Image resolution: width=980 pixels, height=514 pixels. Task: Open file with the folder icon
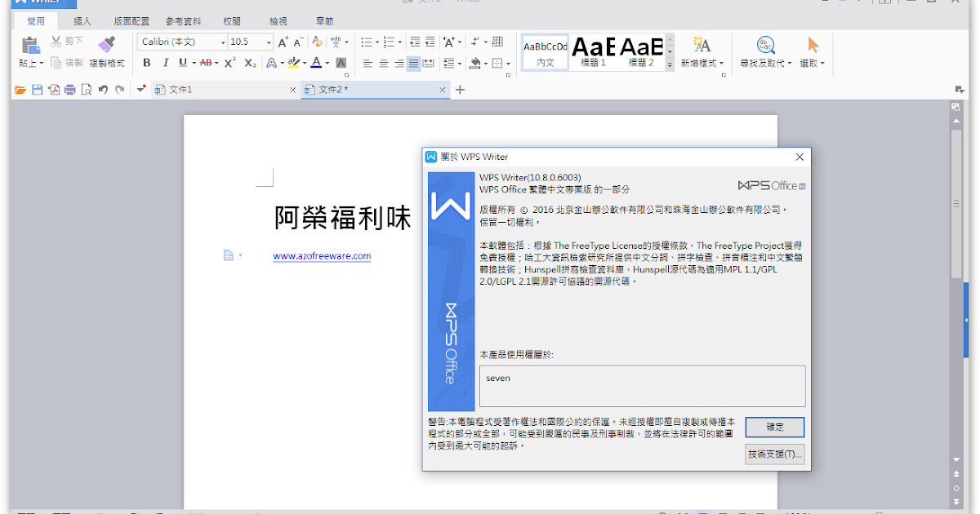pyautogui.click(x=20, y=90)
